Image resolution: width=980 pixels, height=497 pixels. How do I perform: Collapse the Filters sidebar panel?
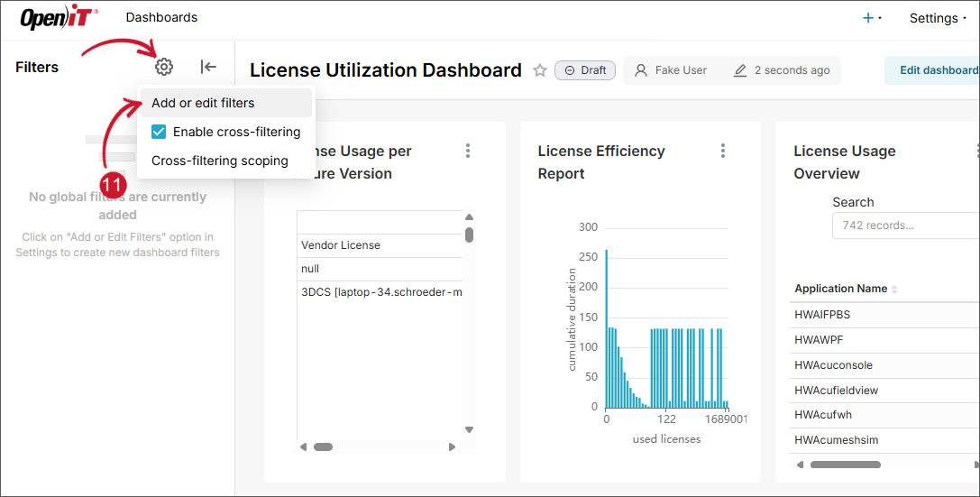coord(208,66)
